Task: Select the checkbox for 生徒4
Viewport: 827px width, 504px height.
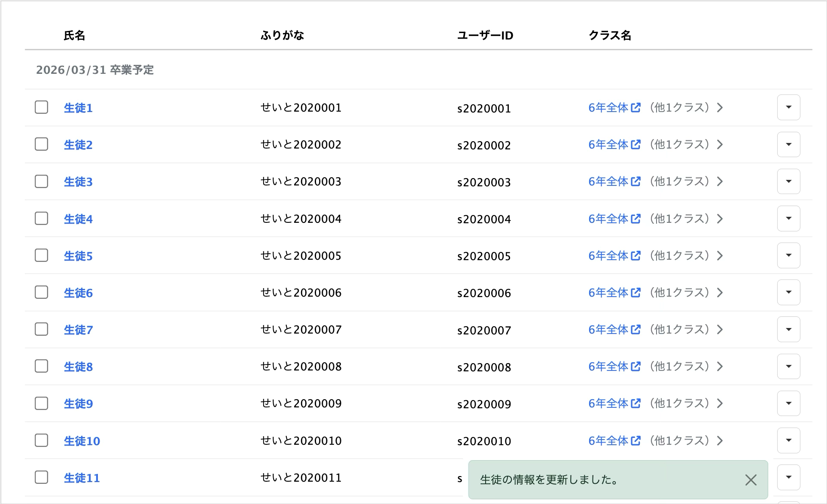Action: (x=41, y=219)
